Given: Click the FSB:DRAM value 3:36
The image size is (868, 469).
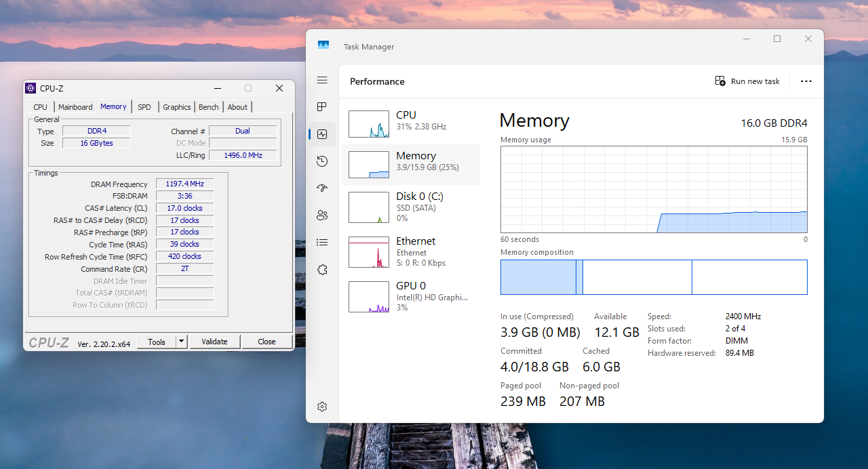Looking at the screenshot, I should click(x=184, y=196).
